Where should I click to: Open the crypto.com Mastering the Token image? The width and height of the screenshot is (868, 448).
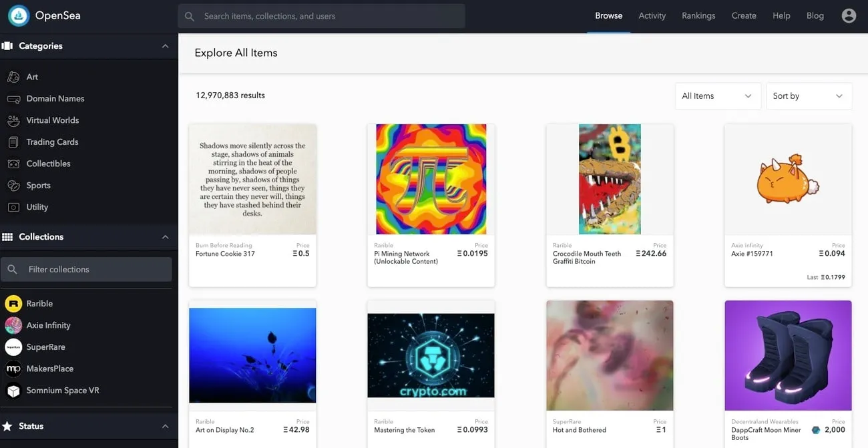431,356
